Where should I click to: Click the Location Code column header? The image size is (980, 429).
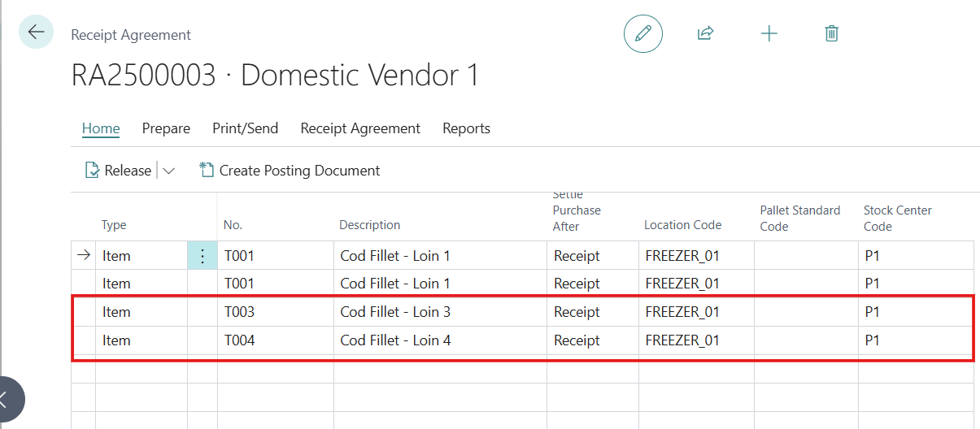click(x=682, y=225)
